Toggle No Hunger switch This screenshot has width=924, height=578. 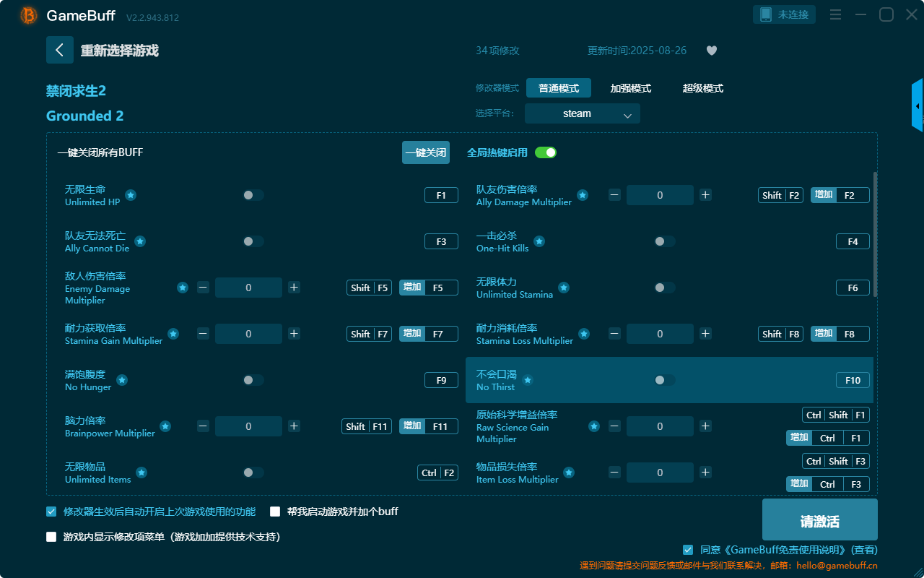coord(253,380)
